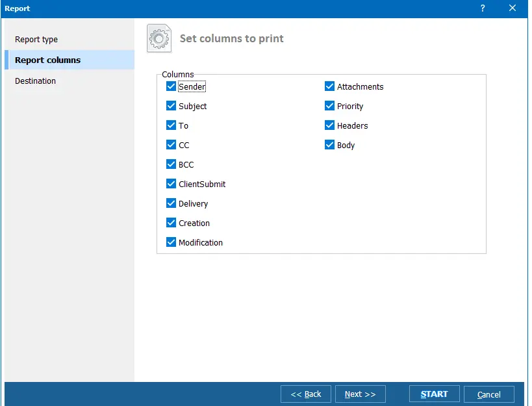
Task: Close the Report dialog window
Action: click(x=513, y=8)
